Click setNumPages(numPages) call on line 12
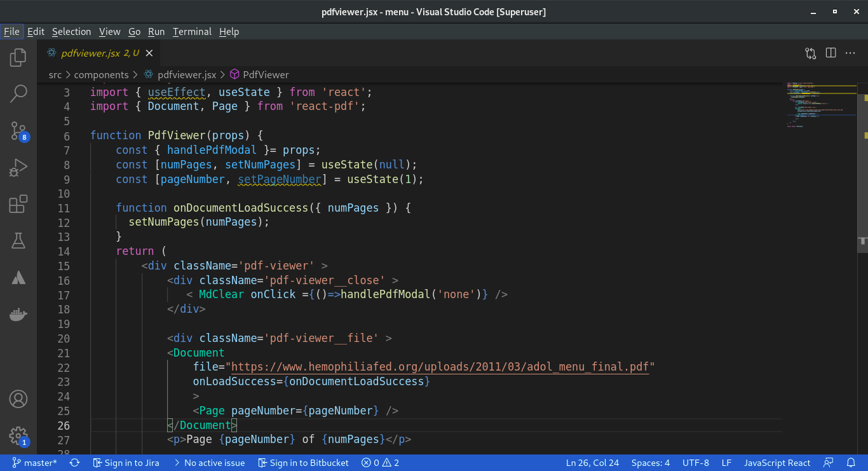The width and height of the screenshot is (868, 471). pyautogui.click(x=196, y=222)
